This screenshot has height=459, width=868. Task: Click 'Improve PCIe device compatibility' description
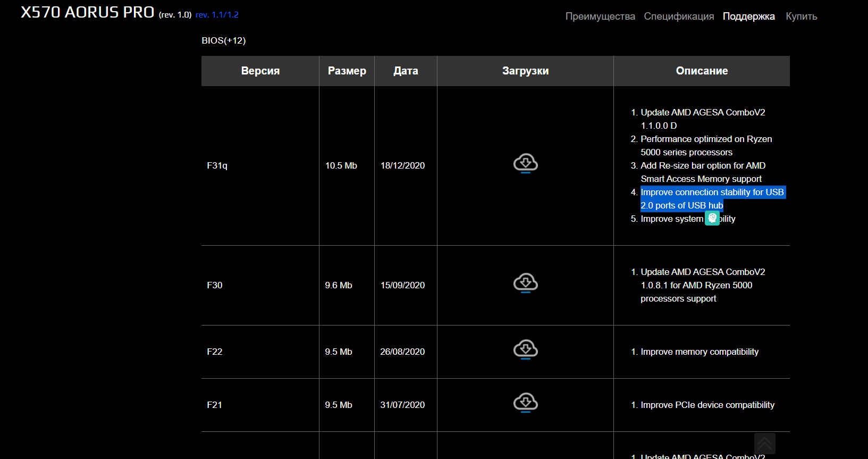tap(707, 405)
